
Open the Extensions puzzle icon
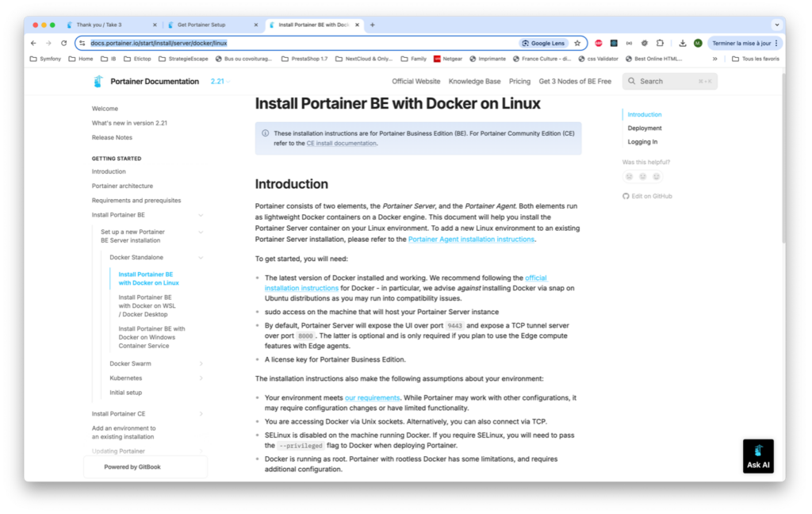pyautogui.click(x=660, y=43)
